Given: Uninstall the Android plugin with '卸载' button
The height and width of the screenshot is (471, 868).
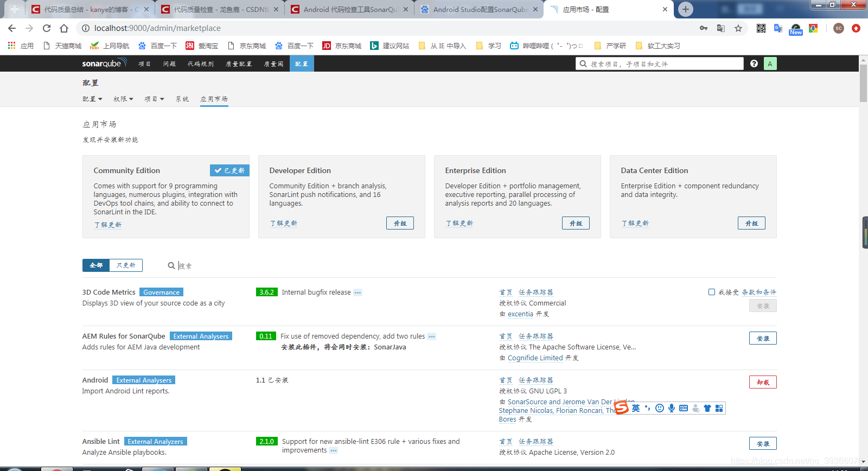Looking at the screenshot, I should pyautogui.click(x=763, y=382).
